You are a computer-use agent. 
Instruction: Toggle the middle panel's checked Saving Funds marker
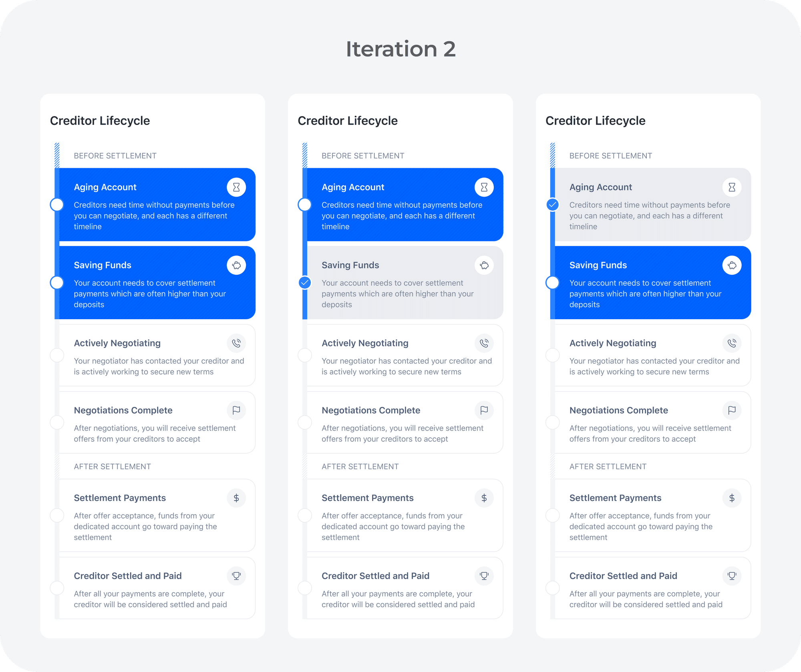click(305, 283)
